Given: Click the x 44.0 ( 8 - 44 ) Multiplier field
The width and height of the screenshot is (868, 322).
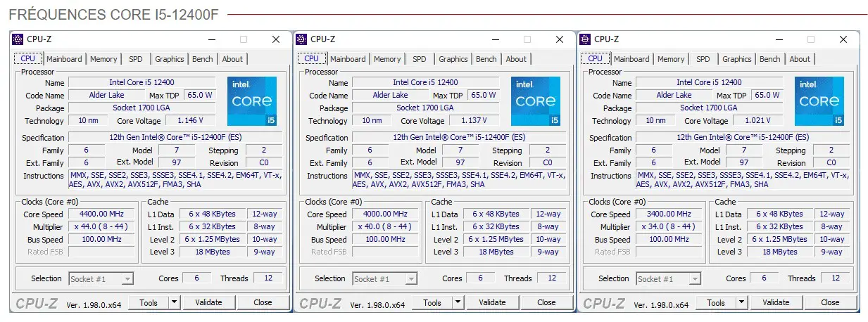Looking at the screenshot, I should (x=102, y=226).
